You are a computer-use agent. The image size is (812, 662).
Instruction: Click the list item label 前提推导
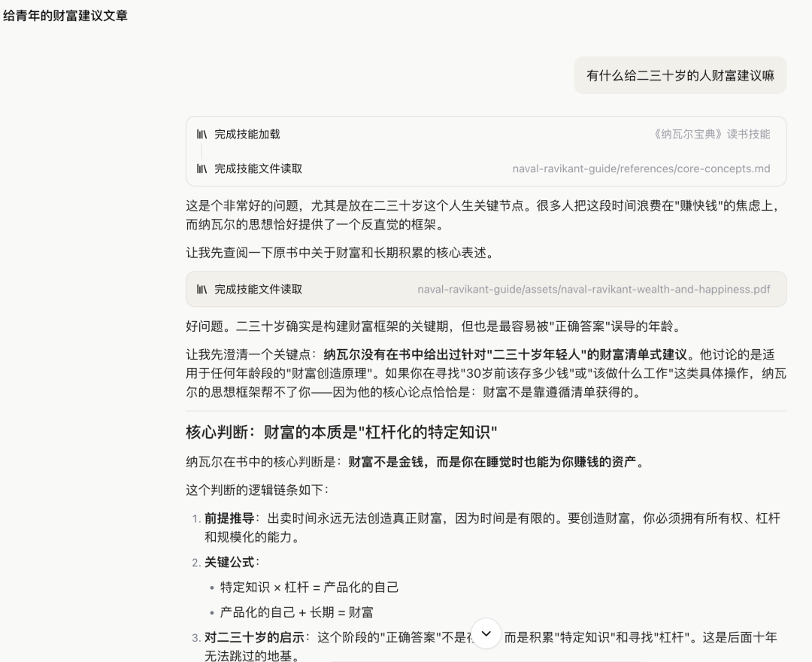point(229,518)
